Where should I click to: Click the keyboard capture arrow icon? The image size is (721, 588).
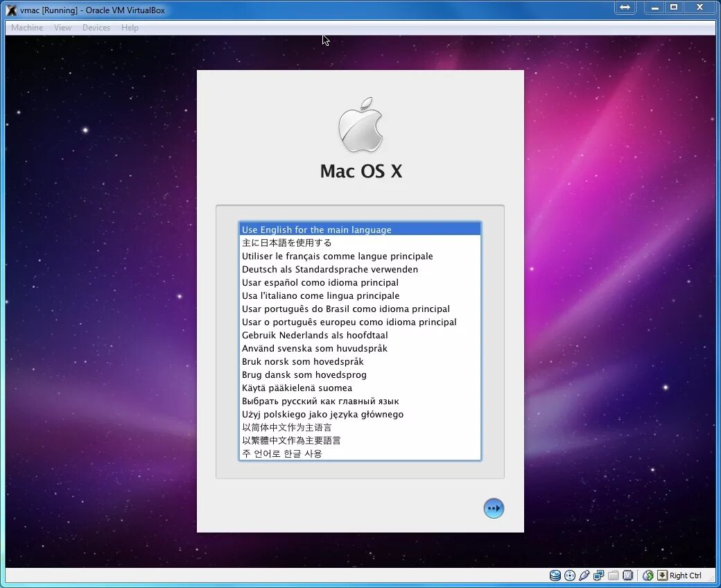662,575
